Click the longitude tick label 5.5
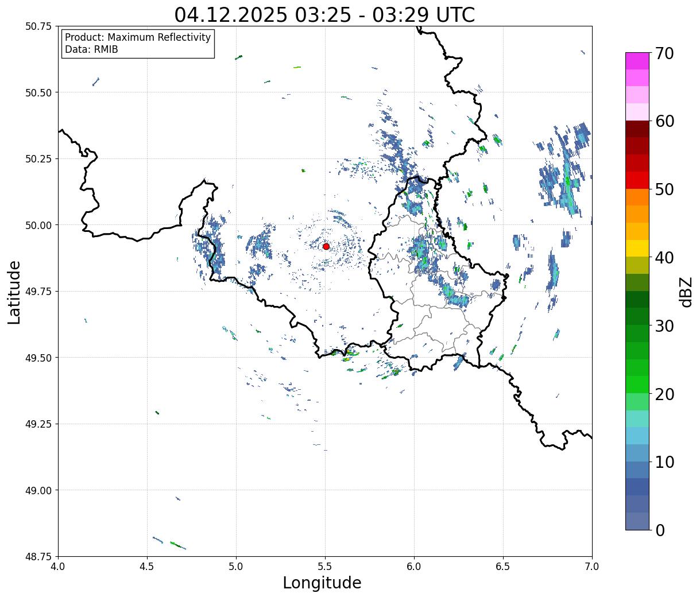This screenshot has height=597, width=700. point(325,567)
